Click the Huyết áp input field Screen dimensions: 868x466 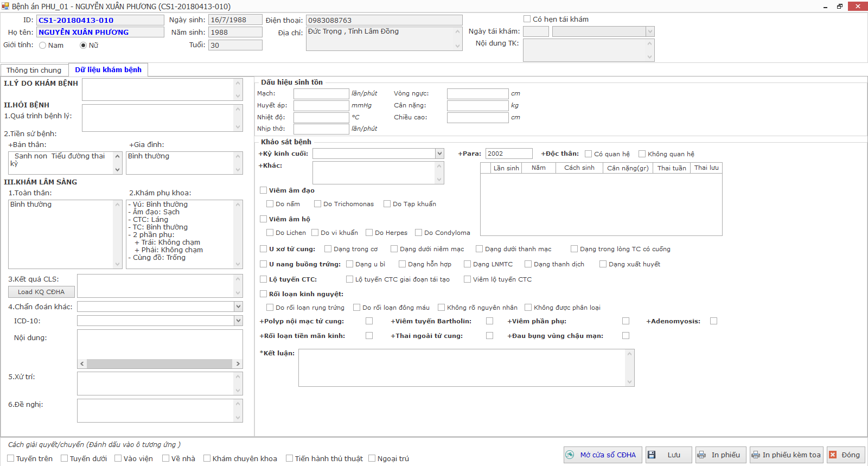[x=321, y=105]
